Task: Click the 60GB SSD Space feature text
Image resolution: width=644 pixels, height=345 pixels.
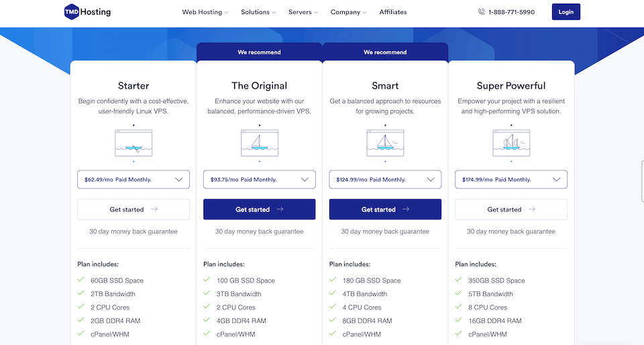Action: click(x=117, y=281)
